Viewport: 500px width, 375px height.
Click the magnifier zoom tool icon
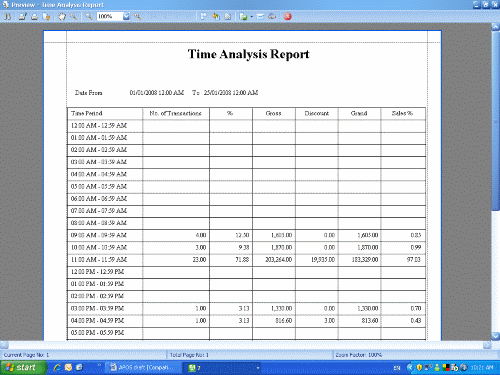tap(74, 16)
